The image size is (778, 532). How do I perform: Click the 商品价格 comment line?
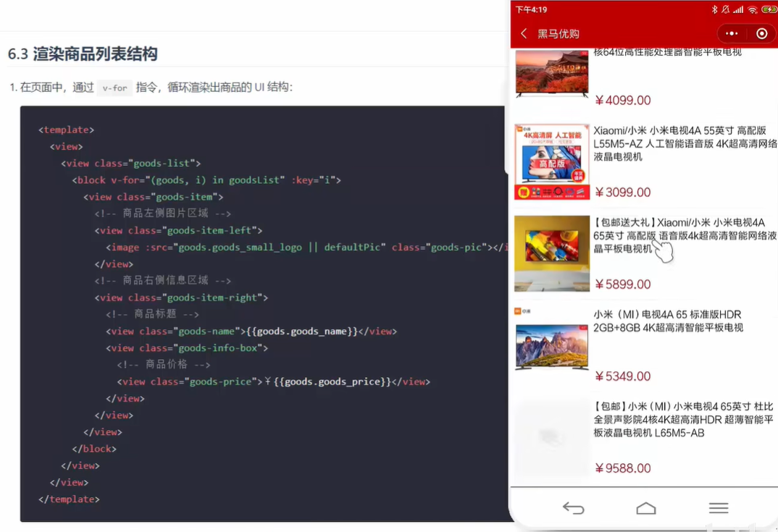coord(164,364)
